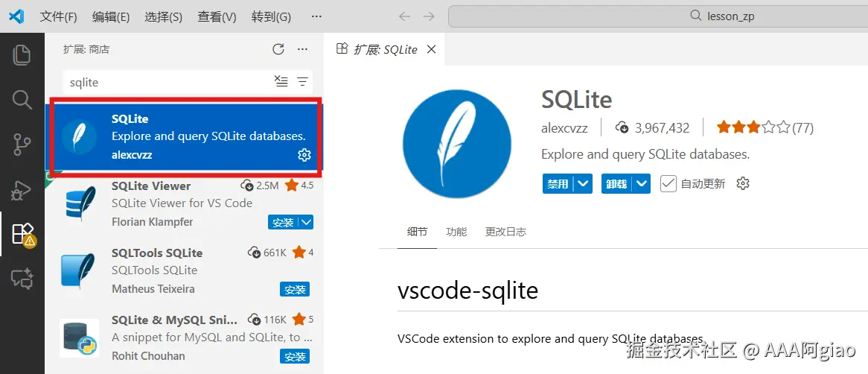Open publisher alexcvzz link in details
This screenshot has width=868, height=374.
tap(564, 128)
